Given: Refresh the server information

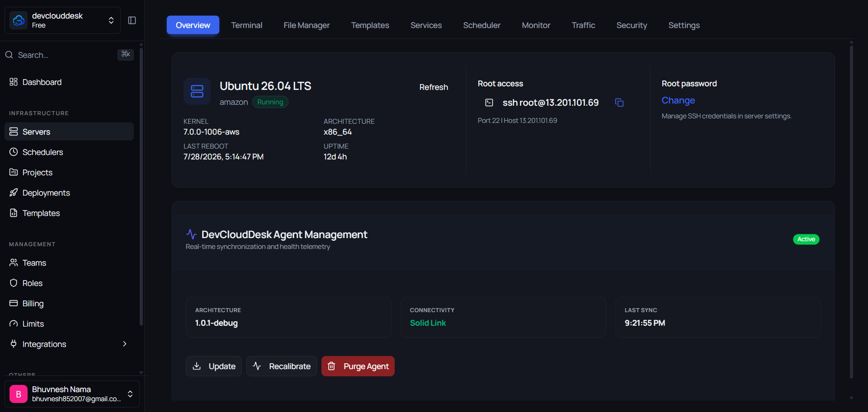Looking at the screenshot, I should [x=434, y=87].
